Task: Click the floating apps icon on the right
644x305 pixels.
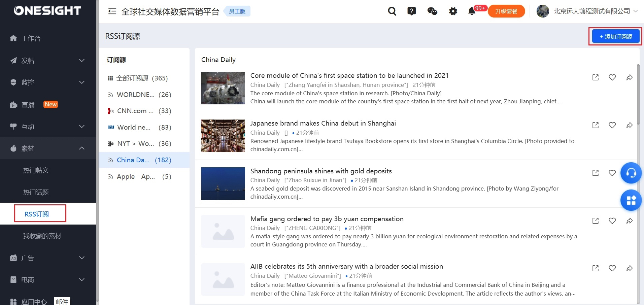Action: pyautogui.click(x=631, y=200)
